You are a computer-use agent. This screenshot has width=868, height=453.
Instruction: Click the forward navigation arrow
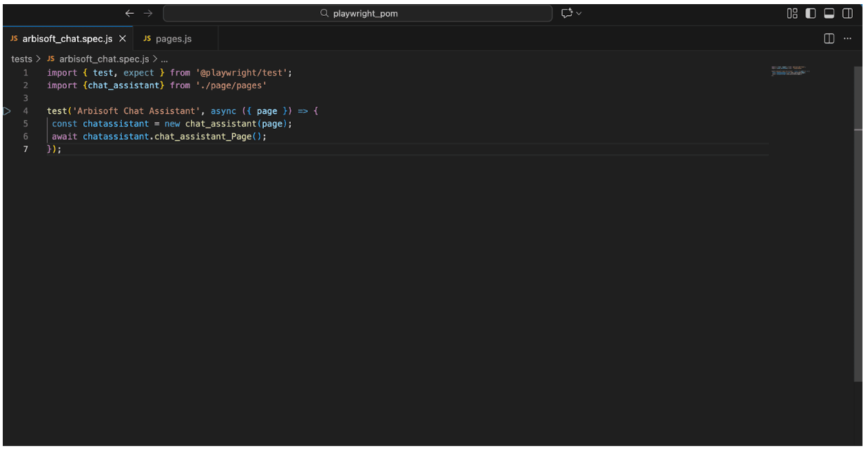(147, 12)
